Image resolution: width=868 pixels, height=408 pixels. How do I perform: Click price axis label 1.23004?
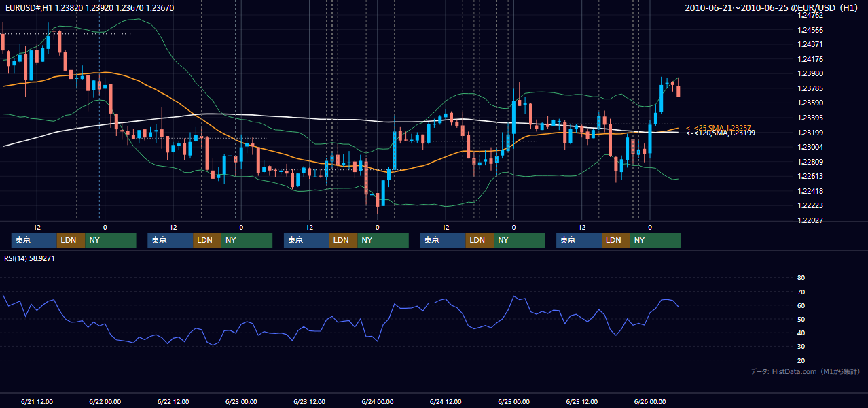click(x=810, y=147)
